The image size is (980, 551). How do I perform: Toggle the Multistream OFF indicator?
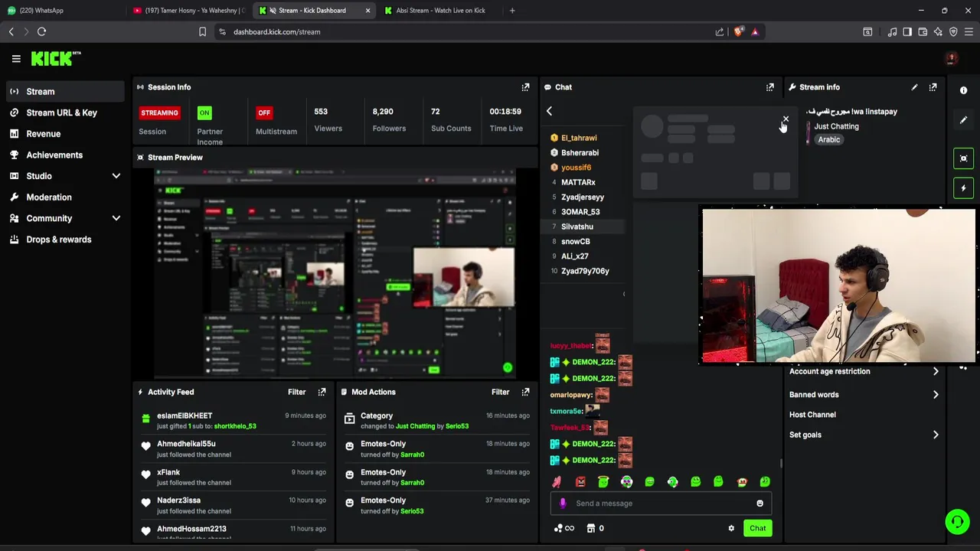coord(264,112)
